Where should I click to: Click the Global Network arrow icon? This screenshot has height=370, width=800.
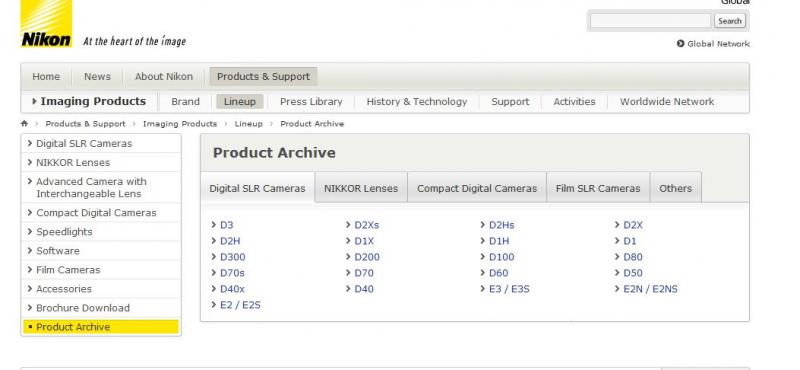(680, 44)
